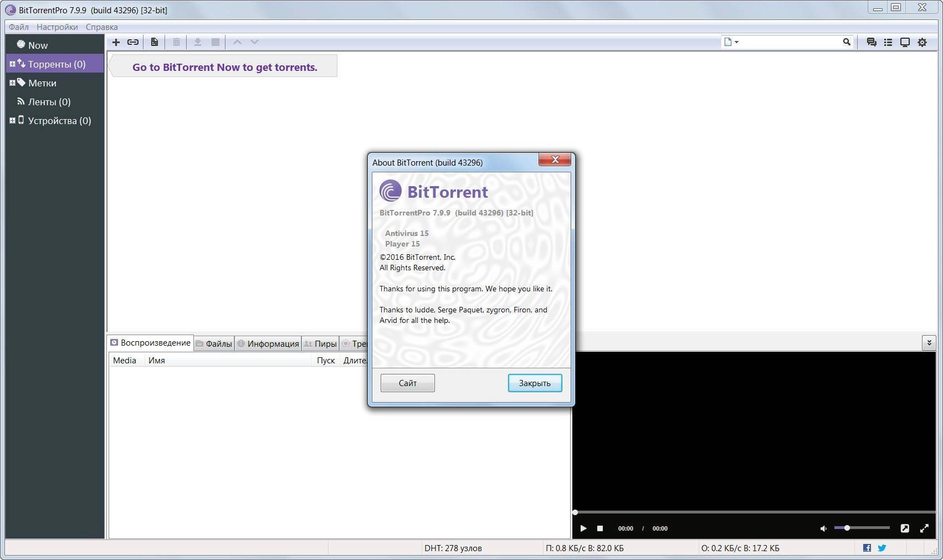
Task: Open the Справка menu
Action: 101,27
